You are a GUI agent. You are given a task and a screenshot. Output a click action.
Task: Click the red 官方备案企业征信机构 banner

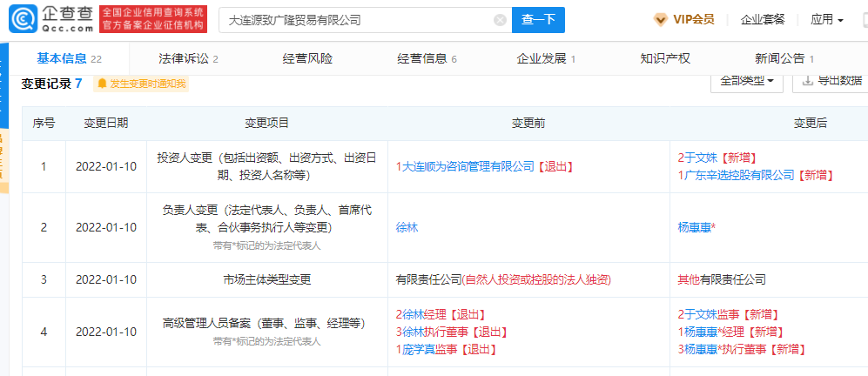[152, 19]
